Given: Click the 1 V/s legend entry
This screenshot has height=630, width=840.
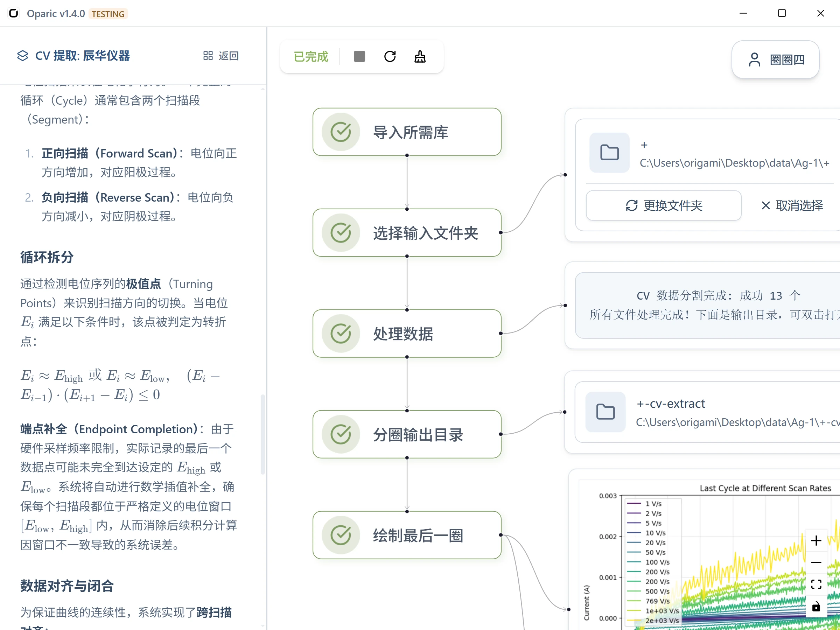Looking at the screenshot, I should [644, 504].
